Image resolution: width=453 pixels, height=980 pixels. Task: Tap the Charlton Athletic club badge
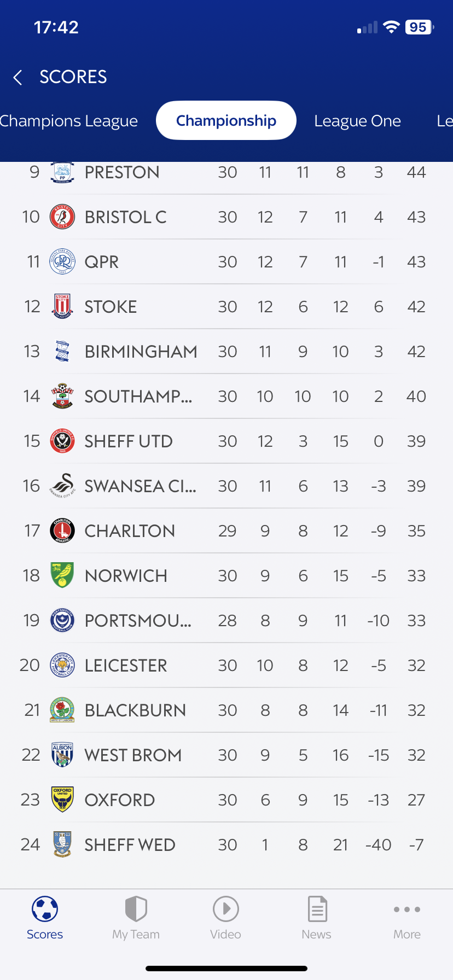pyautogui.click(x=62, y=530)
